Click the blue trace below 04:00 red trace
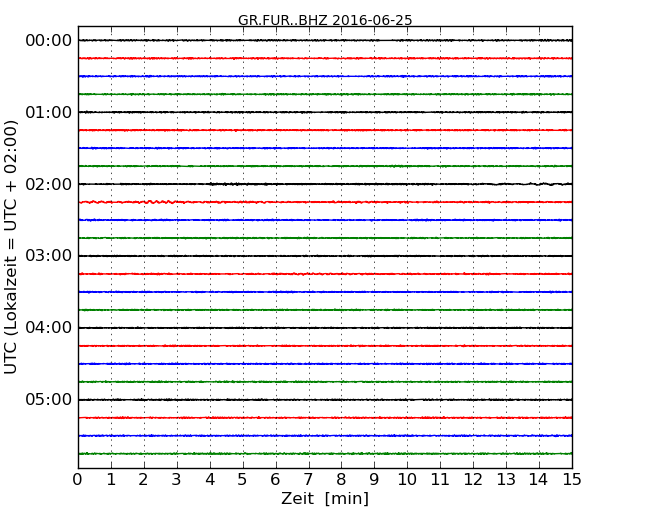The image size is (650, 520). click(325, 364)
